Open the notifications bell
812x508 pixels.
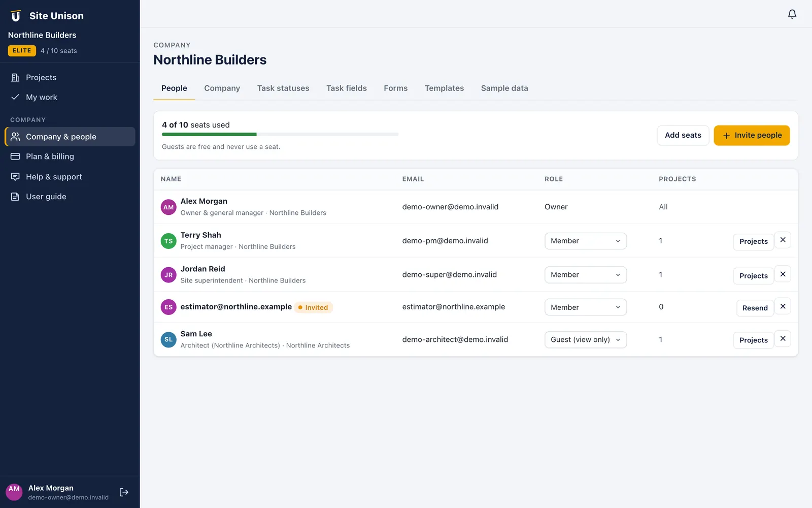tap(792, 14)
